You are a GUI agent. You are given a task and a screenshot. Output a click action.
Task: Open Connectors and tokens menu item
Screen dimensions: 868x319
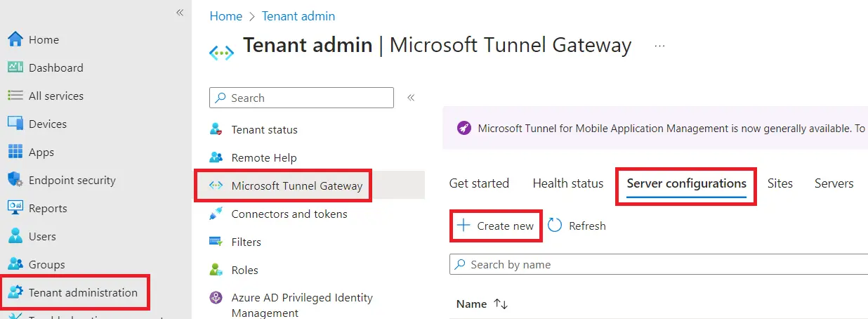[x=289, y=214]
